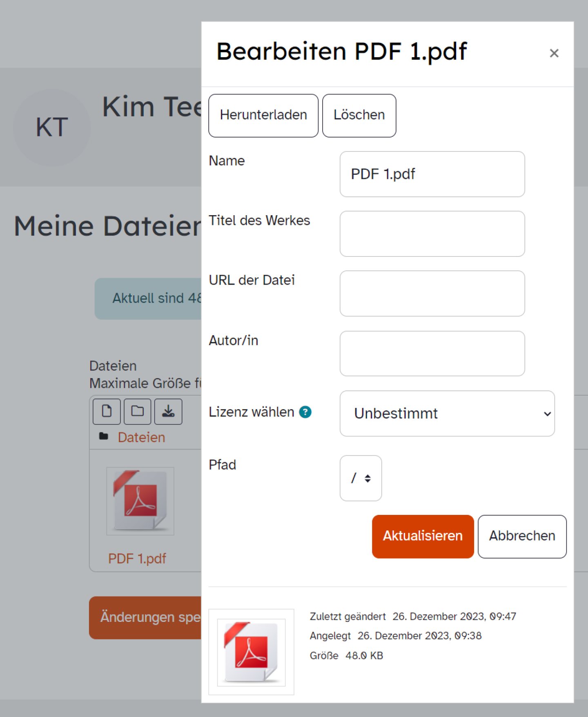Open the Unbestimmt license dropdown
Viewport: 588px width, 717px height.
coord(447,414)
